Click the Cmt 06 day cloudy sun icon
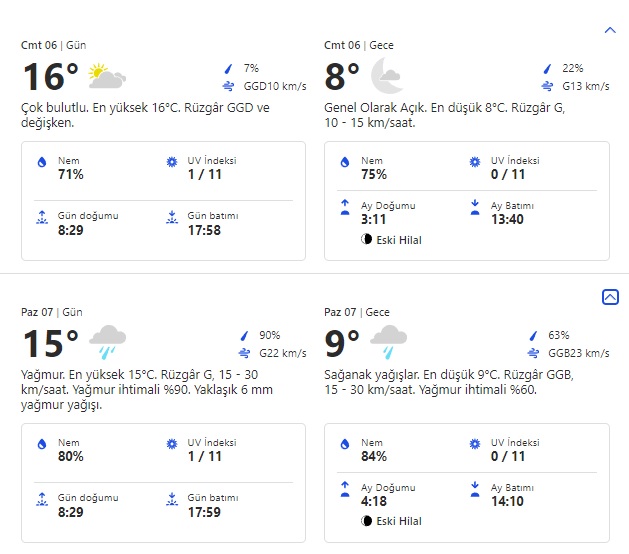This screenshot has width=629, height=554. click(x=106, y=77)
